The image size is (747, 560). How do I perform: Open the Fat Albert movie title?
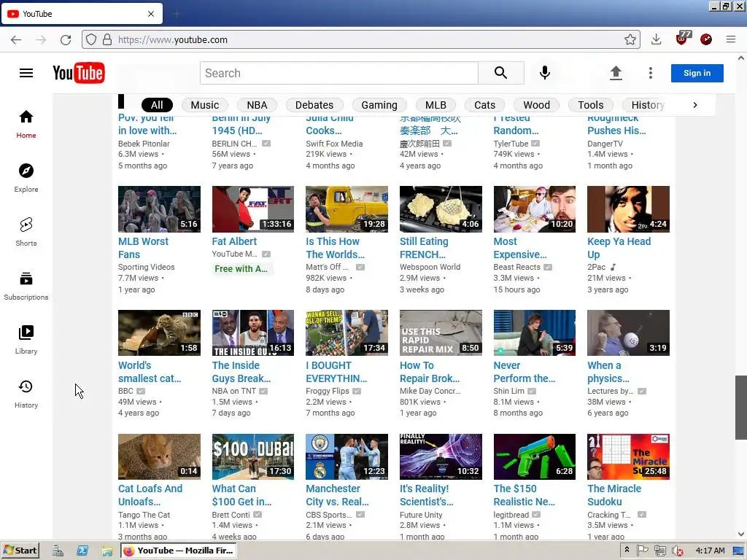click(x=234, y=241)
